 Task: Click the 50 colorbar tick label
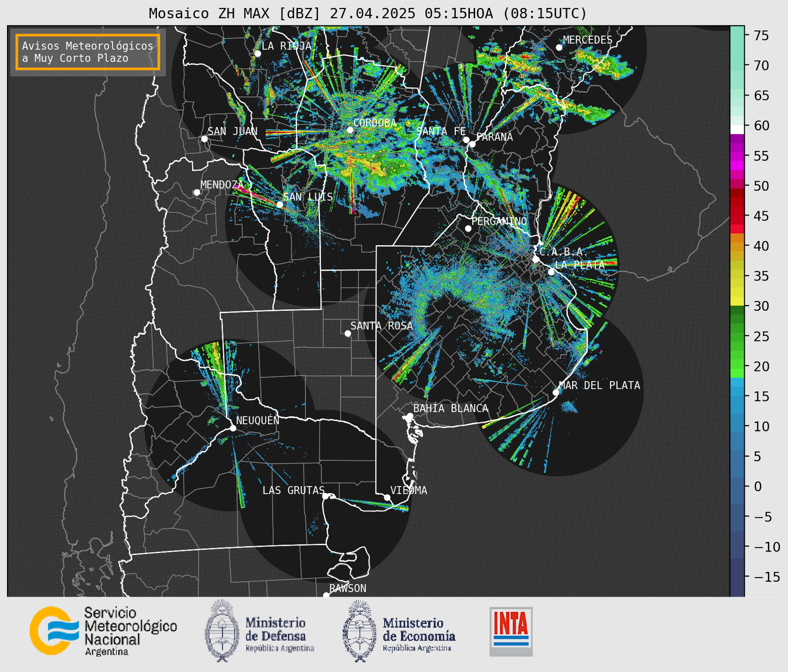761,186
